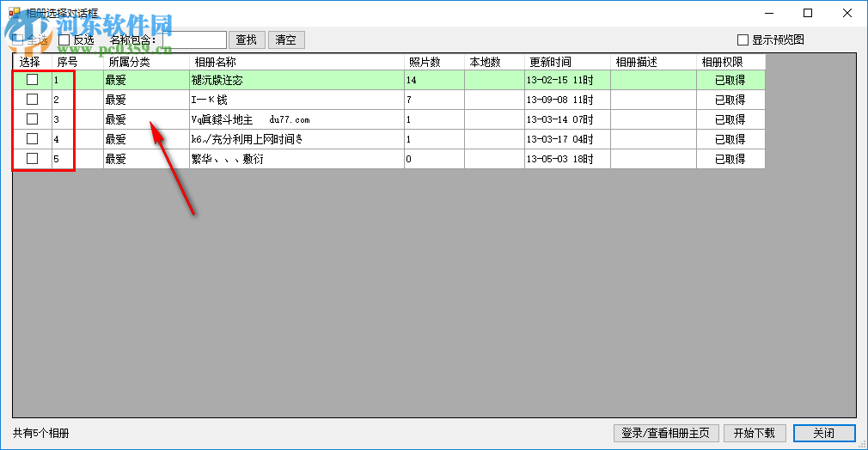Sort by the 更新时间 column header
868x450 pixels.
[x=567, y=62]
